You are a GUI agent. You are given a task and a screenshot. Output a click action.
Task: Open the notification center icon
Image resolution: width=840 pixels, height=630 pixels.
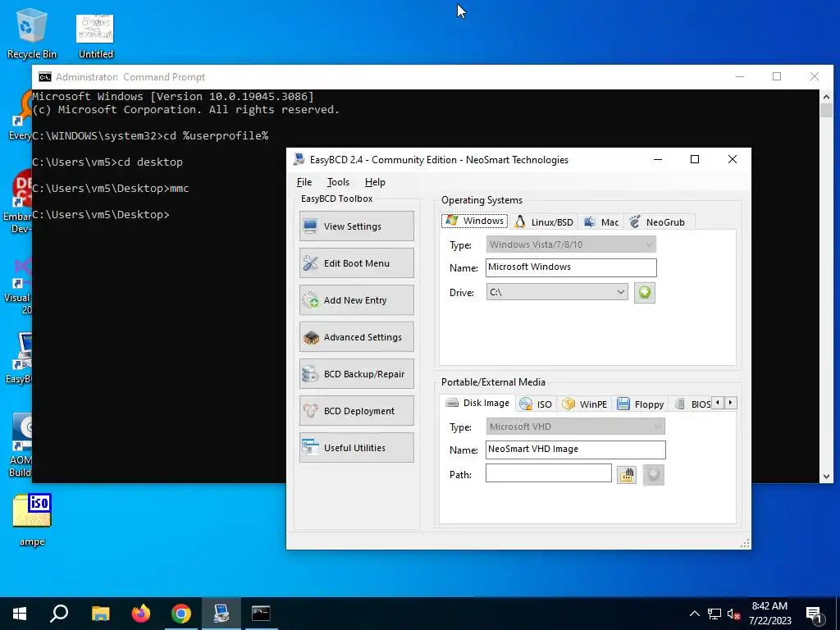813,614
